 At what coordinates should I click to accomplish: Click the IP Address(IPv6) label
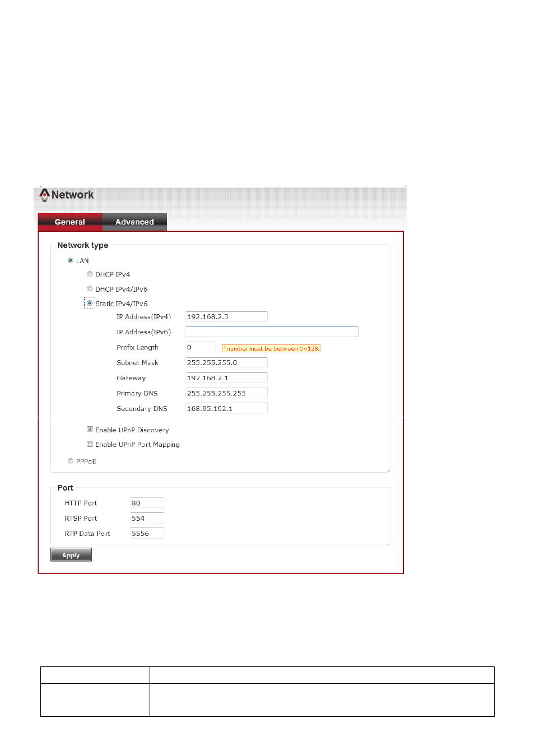tap(144, 332)
